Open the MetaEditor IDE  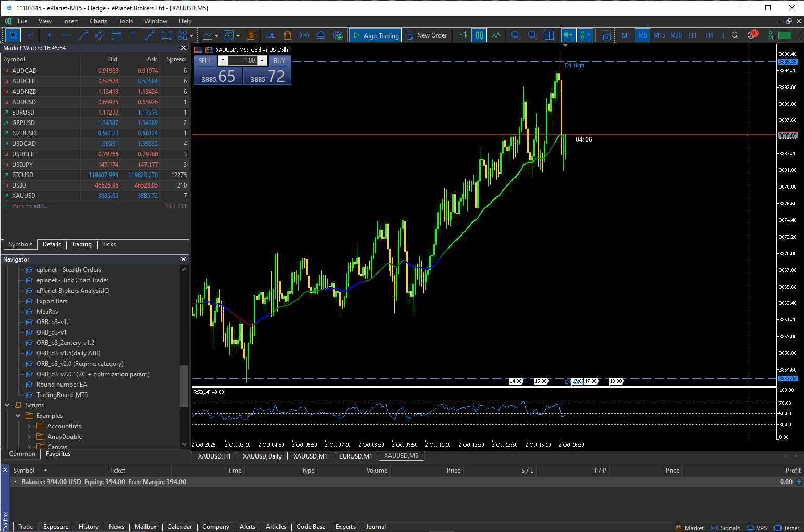click(x=271, y=35)
